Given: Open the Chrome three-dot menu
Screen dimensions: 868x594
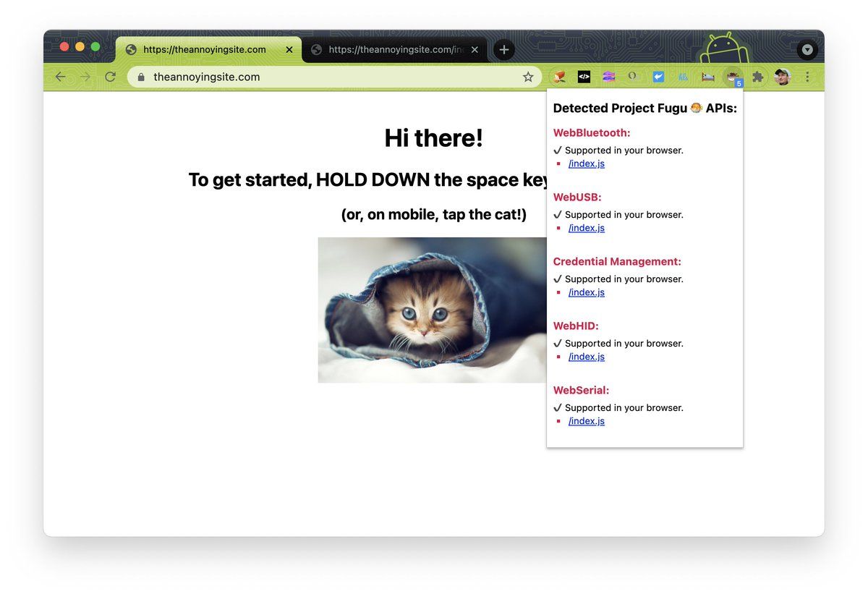Looking at the screenshot, I should 807,76.
